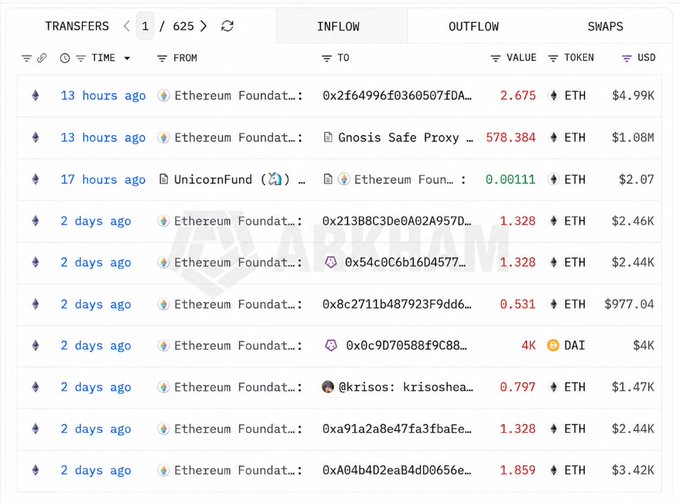Open the FROM column filter

point(162,58)
